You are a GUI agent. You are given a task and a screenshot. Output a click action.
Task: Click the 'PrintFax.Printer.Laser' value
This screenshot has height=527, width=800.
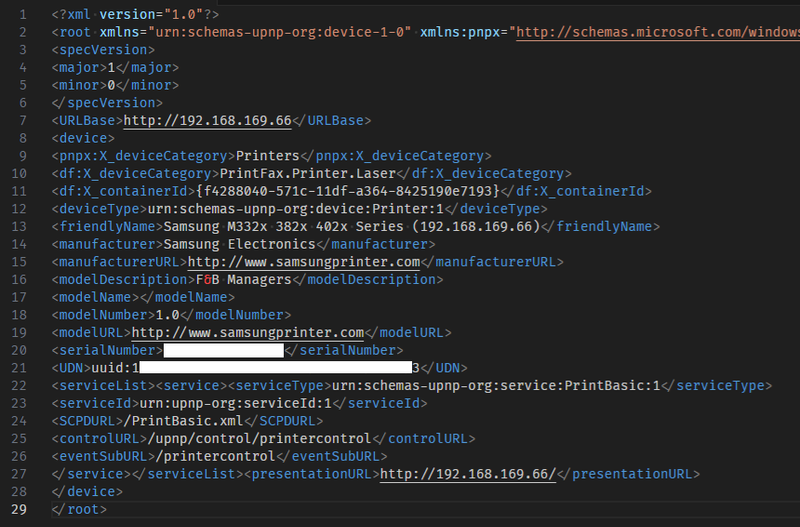[308, 173]
